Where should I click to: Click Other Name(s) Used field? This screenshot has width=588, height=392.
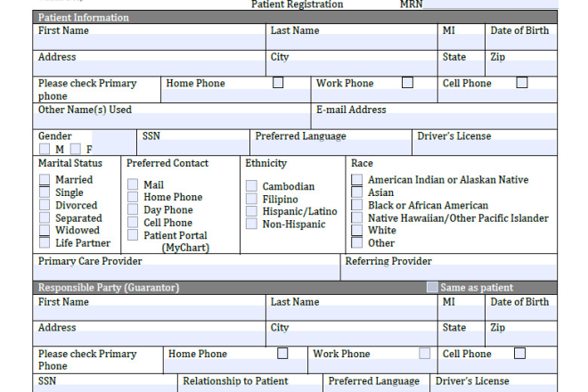click(x=172, y=121)
